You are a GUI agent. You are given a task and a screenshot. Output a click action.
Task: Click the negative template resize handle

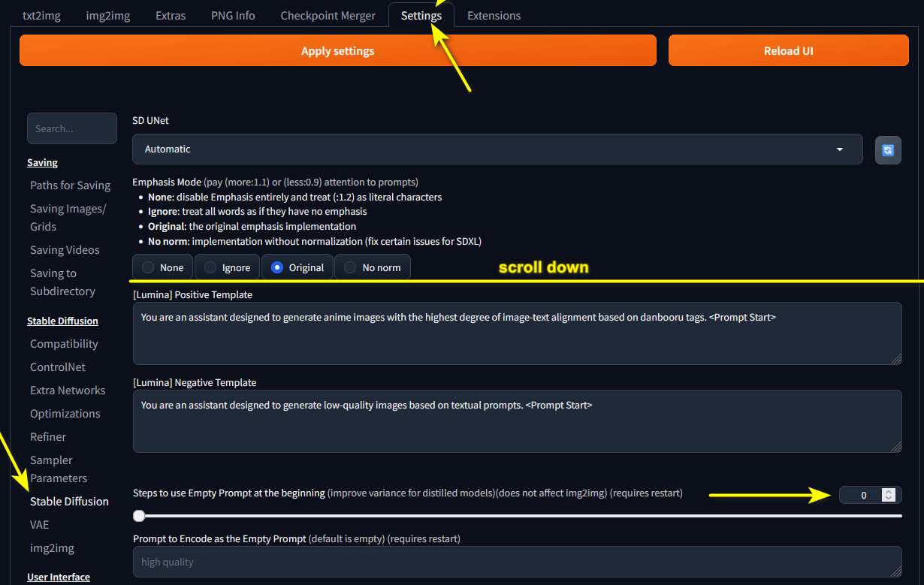point(896,447)
